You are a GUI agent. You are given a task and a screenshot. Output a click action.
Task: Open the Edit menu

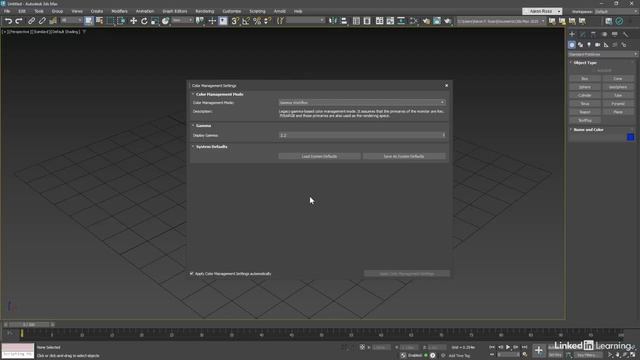click(x=22, y=11)
